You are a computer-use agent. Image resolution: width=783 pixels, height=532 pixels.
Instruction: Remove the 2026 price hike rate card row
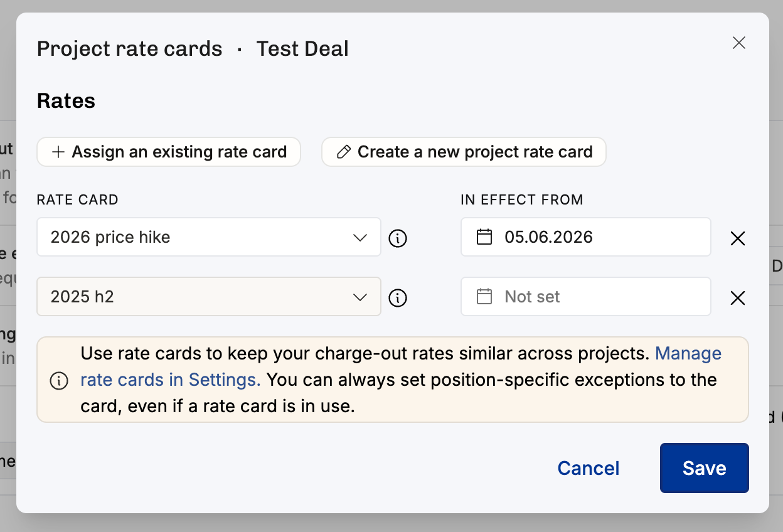coord(738,238)
